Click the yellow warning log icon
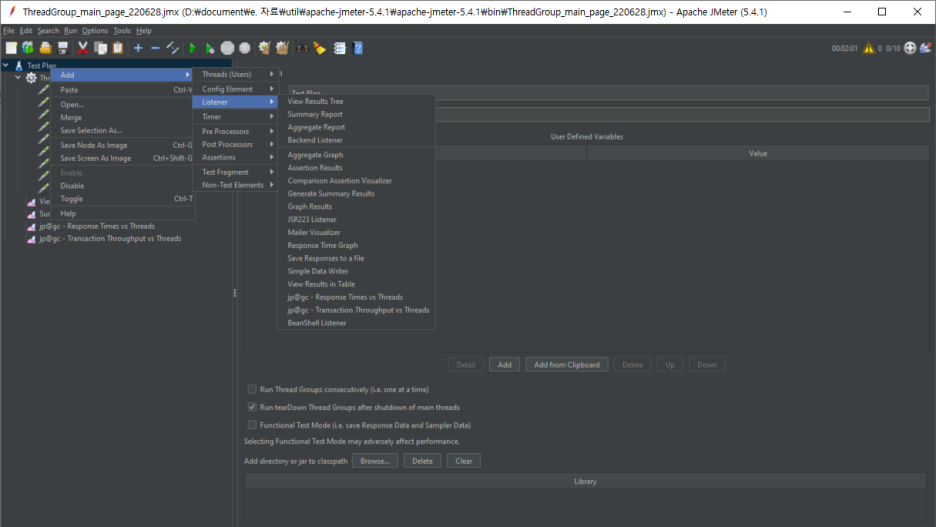The width and height of the screenshot is (936, 527). (x=869, y=48)
